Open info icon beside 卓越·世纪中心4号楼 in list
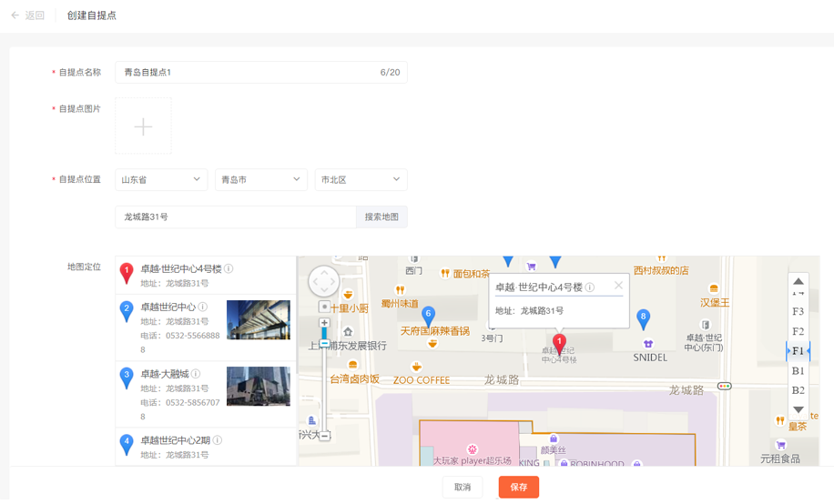This screenshot has width=834, height=504. pyautogui.click(x=229, y=269)
